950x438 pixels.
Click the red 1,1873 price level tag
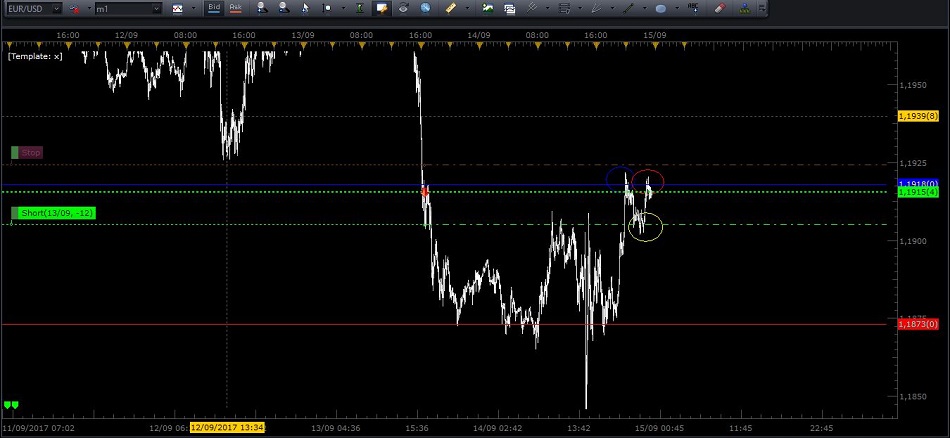tap(918, 324)
